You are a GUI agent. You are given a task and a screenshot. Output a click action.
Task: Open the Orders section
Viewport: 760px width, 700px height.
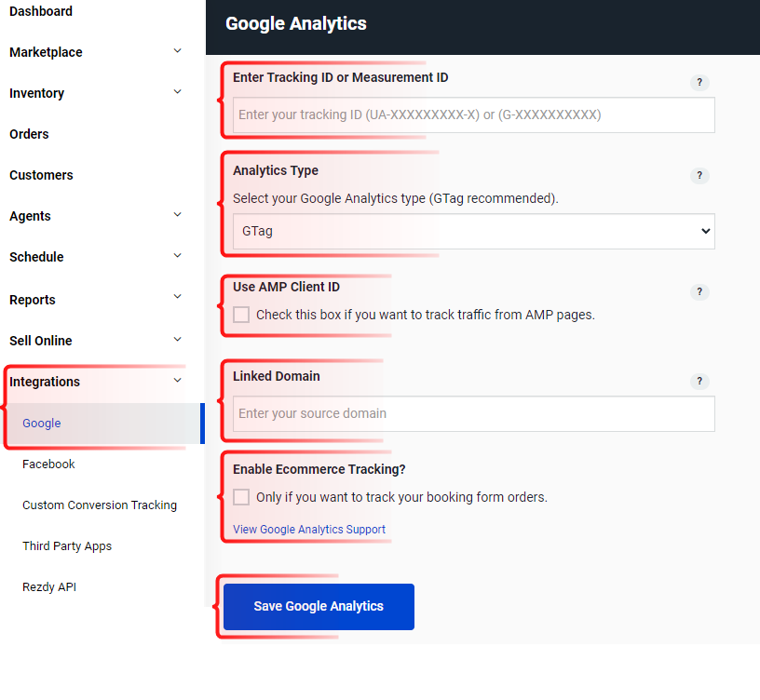tap(29, 134)
